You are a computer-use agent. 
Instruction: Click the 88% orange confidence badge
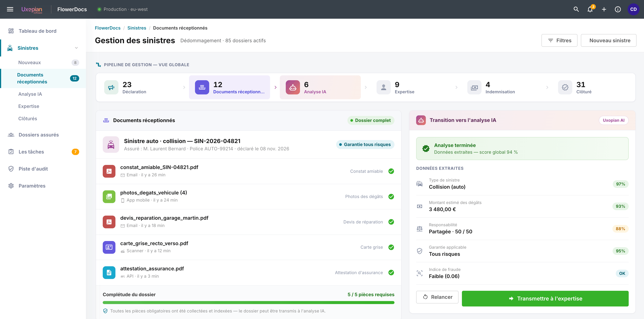coord(620,229)
